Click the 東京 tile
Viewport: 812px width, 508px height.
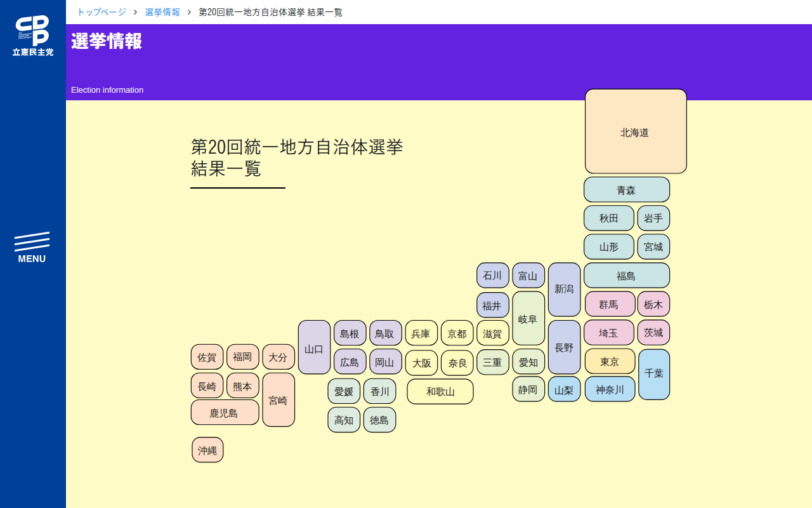point(610,361)
